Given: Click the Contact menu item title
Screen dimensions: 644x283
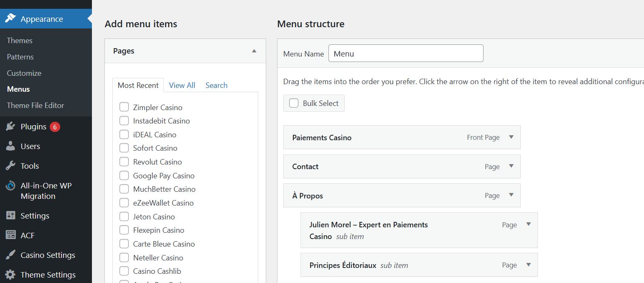Looking at the screenshot, I should pyautogui.click(x=305, y=166).
